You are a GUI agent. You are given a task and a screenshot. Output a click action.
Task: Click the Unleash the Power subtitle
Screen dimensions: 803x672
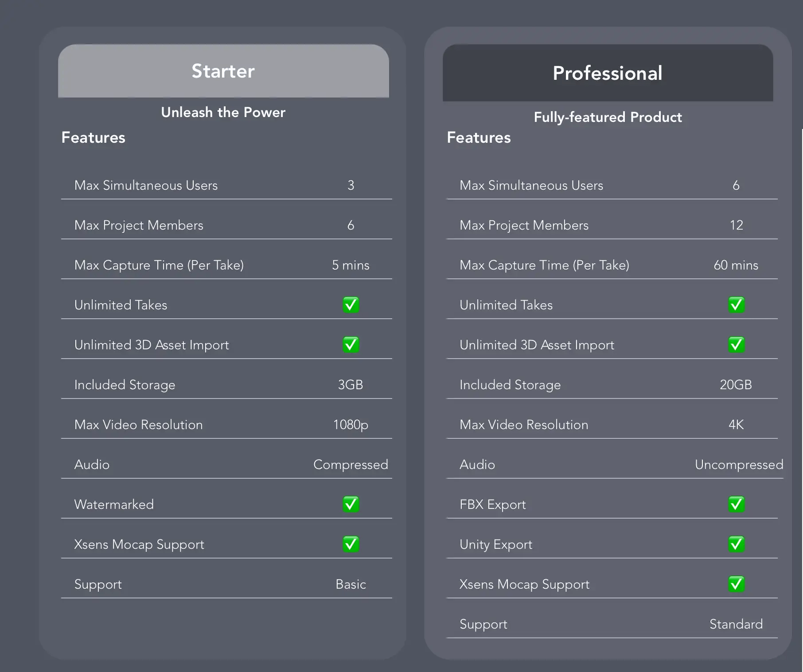click(x=223, y=112)
